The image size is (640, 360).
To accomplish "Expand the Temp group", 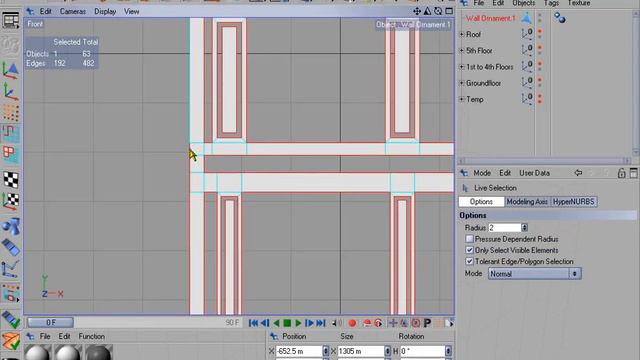I will [x=462, y=99].
